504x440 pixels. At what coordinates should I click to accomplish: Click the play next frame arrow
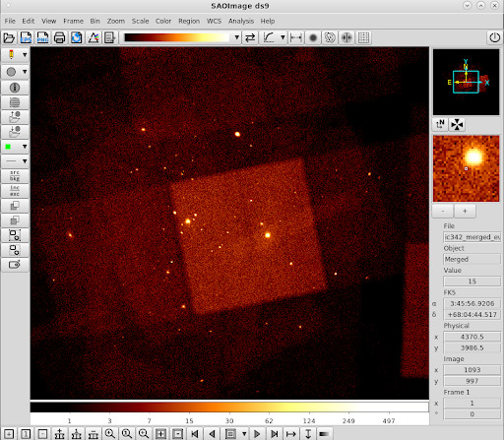click(257, 434)
